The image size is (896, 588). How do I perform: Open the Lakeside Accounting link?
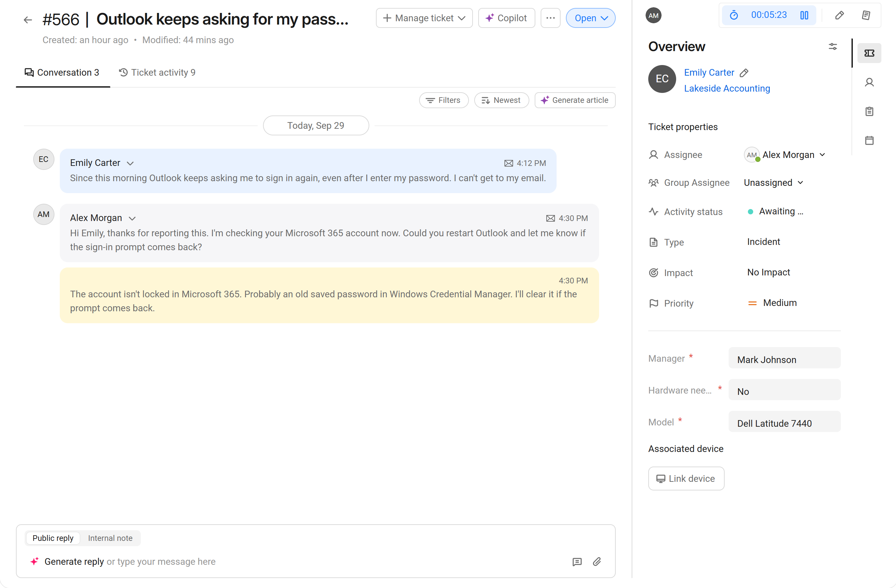click(x=727, y=88)
